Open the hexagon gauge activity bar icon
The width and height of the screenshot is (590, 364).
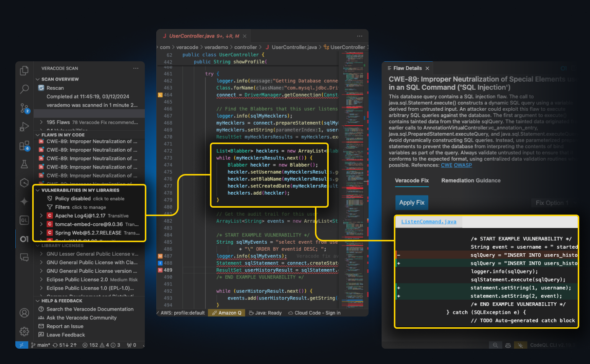click(x=24, y=183)
